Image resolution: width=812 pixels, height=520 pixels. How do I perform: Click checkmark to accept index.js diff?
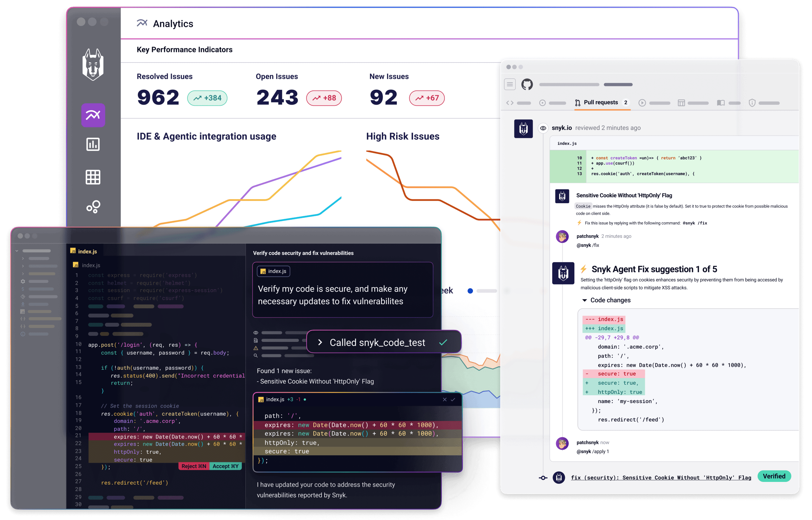tap(453, 399)
